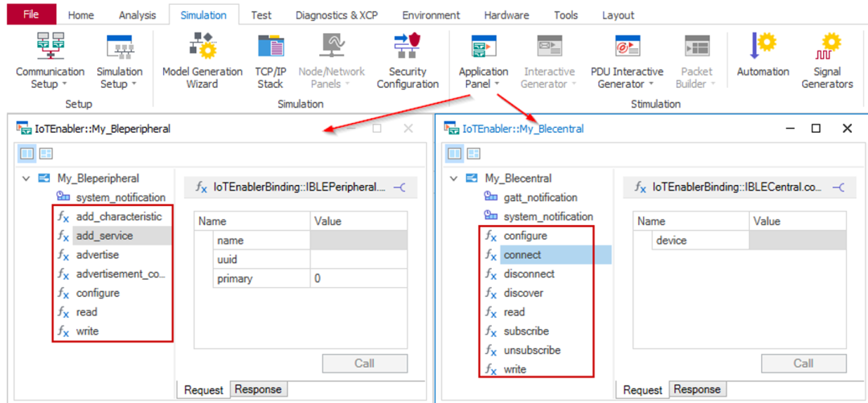This screenshot has width=868, height=403.
Task: Click connector icon beside IBLECentral function header
Action: (838, 187)
